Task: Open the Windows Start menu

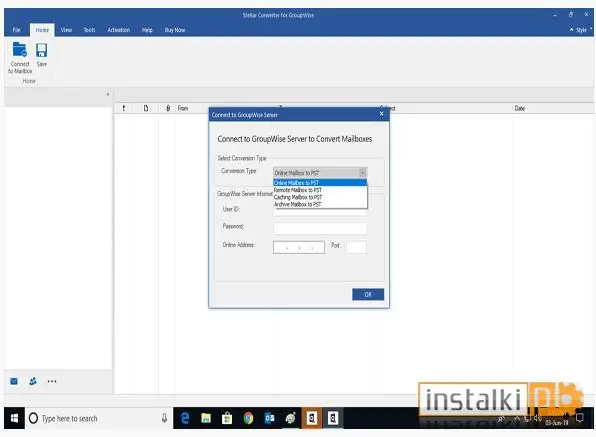Action: 14,418
